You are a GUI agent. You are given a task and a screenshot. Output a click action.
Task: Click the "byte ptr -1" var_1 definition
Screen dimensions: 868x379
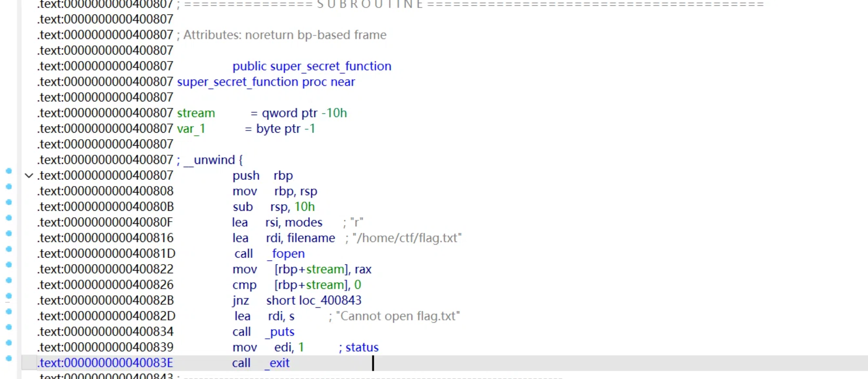point(286,129)
